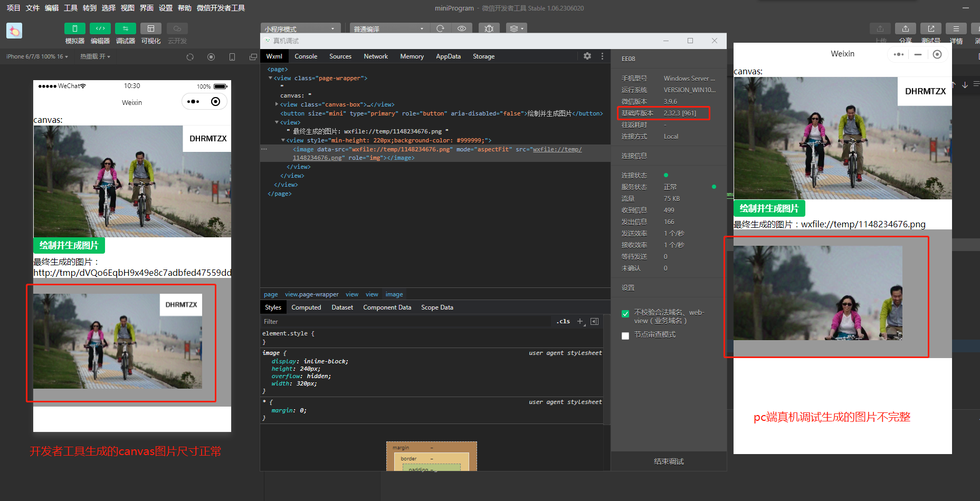Click the remote device window minimize dash icon
This screenshot has height=501, width=980.
click(x=918, y=54)
